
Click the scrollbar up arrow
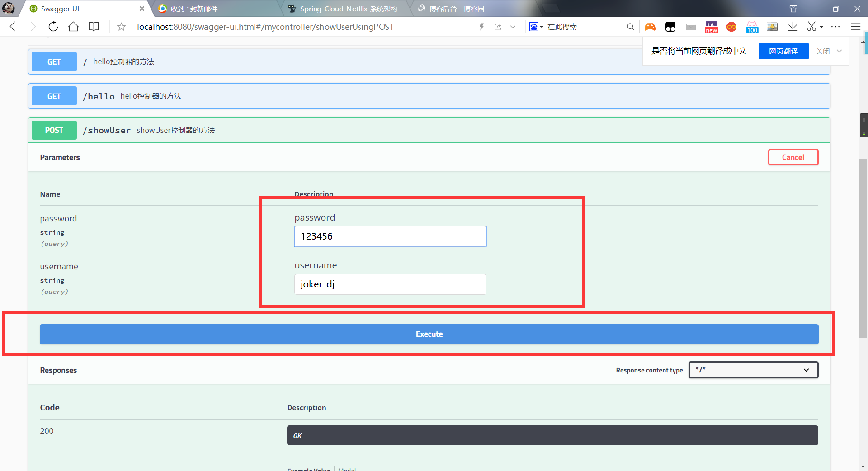click(x=863, y=42)
